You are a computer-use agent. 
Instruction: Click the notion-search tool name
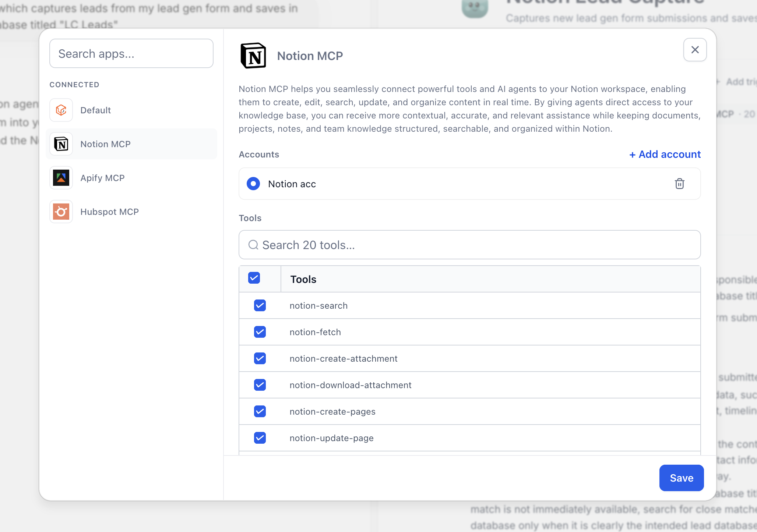tap(318, 306)
